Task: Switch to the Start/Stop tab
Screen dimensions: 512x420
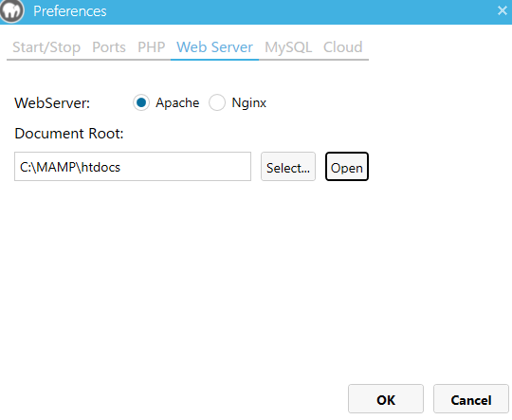Action: [46, 47]
